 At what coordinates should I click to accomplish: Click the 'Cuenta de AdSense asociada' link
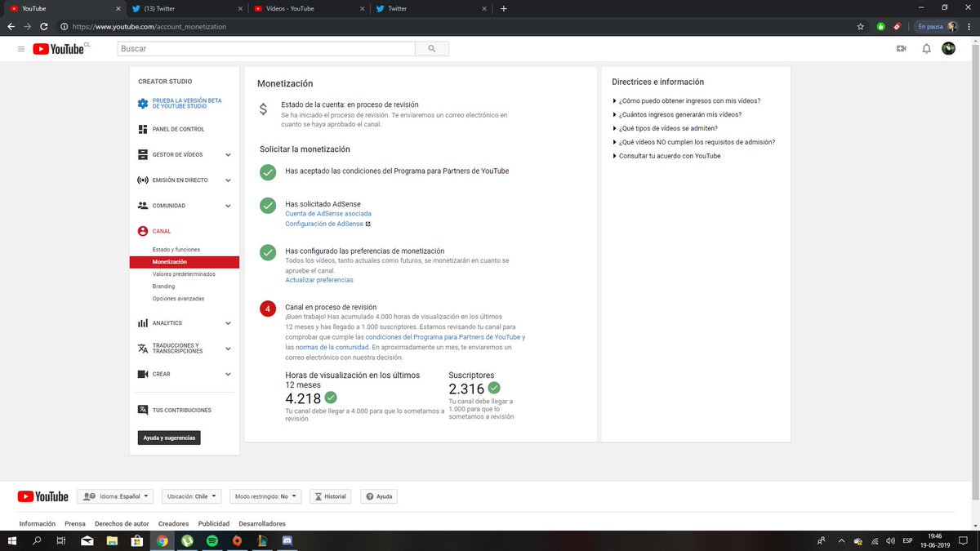click(328, 214)
